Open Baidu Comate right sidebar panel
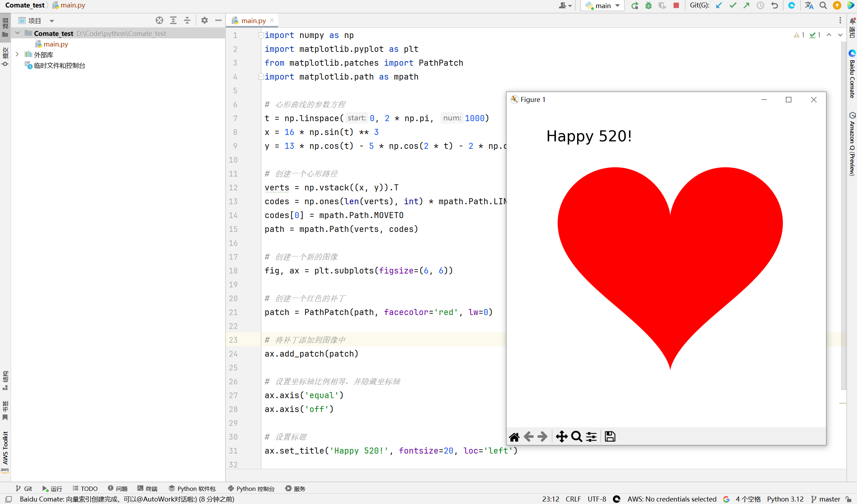The height and width of the screenshot is (504, 857). tap(852, 74)
